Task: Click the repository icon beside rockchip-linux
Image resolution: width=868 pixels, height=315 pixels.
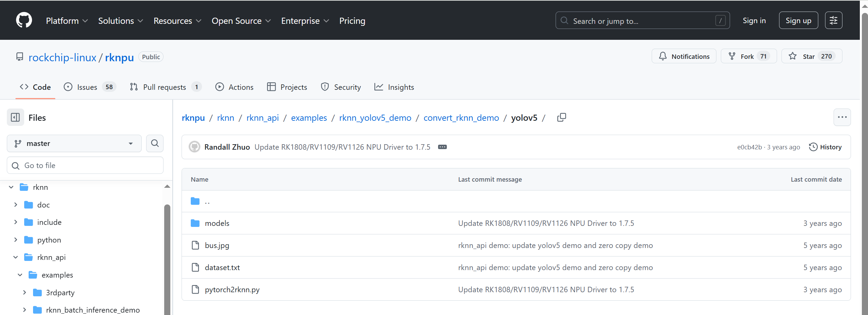Action: [20, 57]
